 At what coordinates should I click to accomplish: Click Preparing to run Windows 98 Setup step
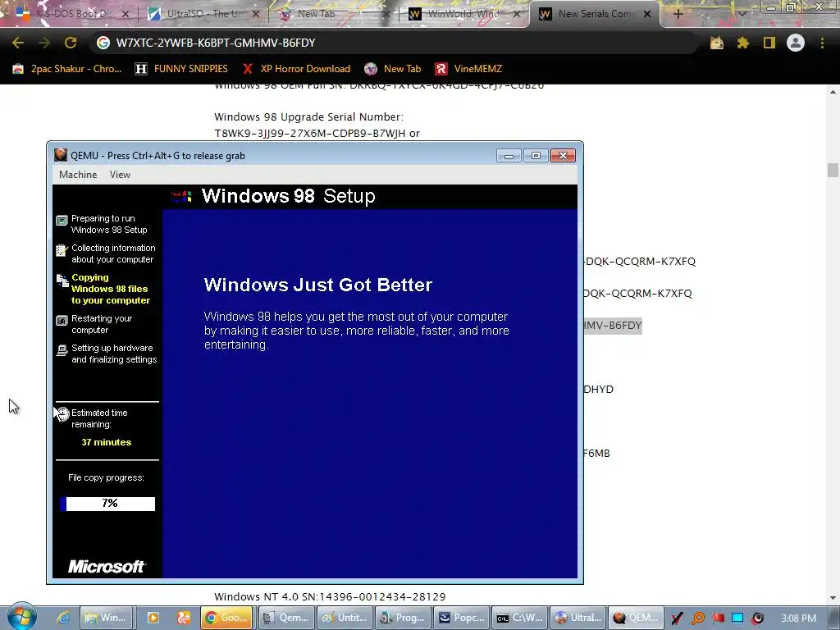tap(102, 224)
